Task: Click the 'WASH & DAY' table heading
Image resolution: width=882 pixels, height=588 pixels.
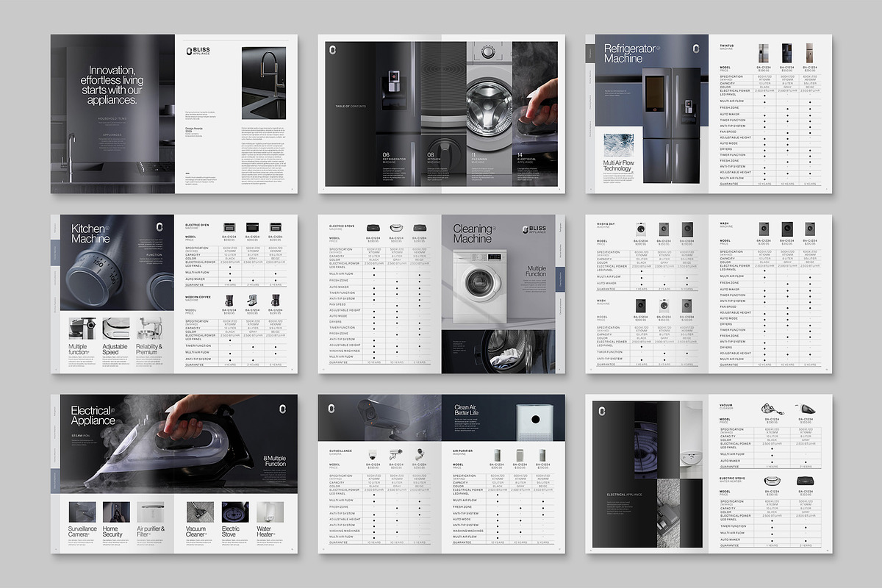Action: (606, 223)
